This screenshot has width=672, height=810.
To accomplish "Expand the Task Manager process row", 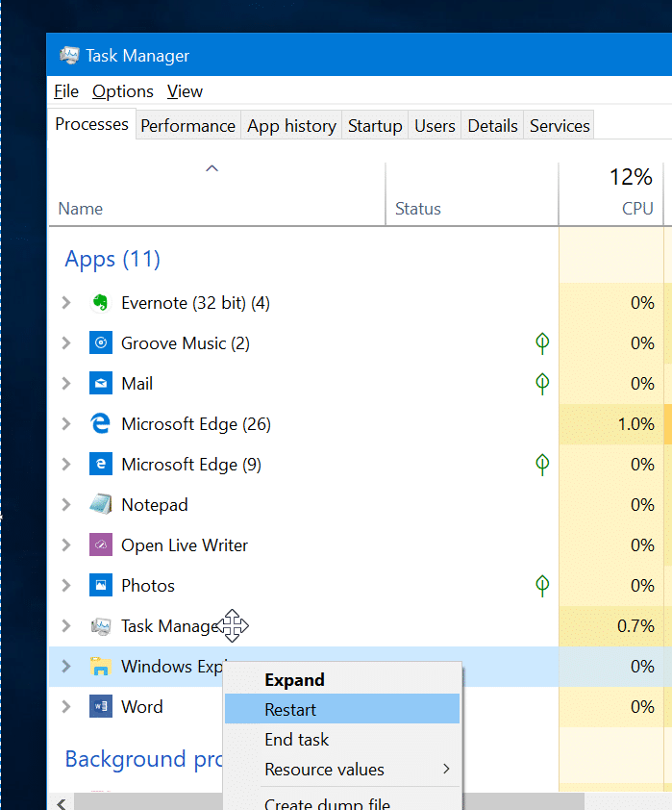I will click(x=66, y=626).
